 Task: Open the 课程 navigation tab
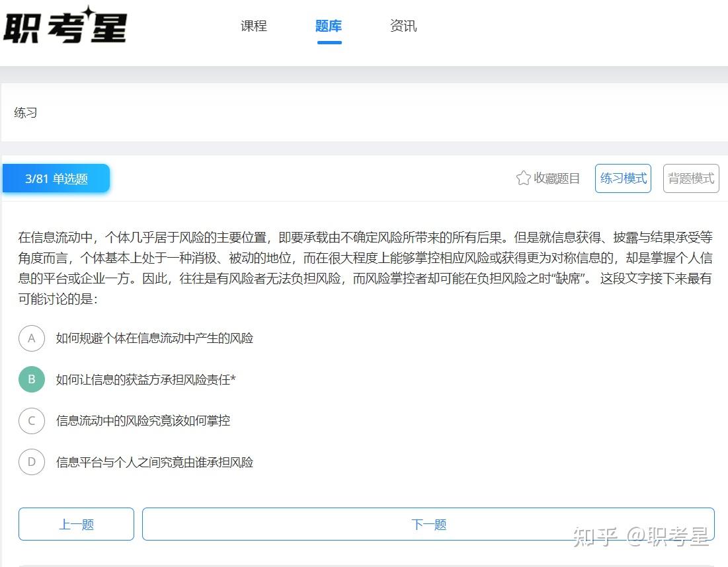pos(253,26)
